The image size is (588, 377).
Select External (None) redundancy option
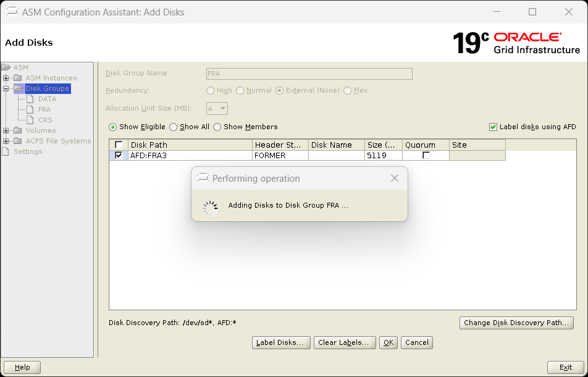279,91
